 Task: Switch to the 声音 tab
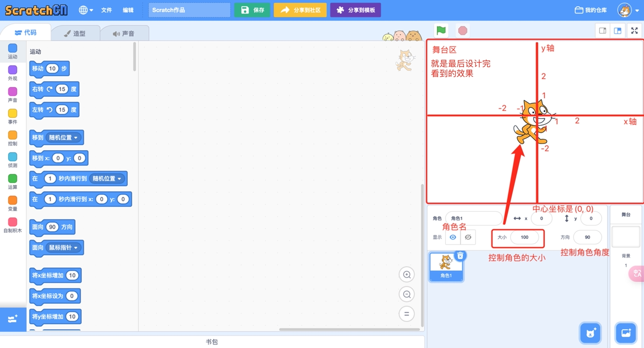pyautogui.click(x=124, y=33)
